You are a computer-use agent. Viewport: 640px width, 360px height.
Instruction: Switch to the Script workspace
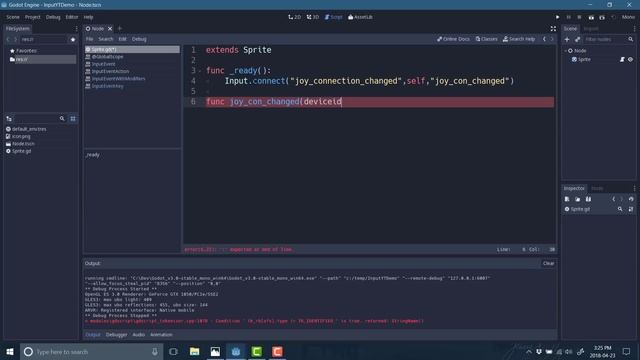[x=333, y=17]
